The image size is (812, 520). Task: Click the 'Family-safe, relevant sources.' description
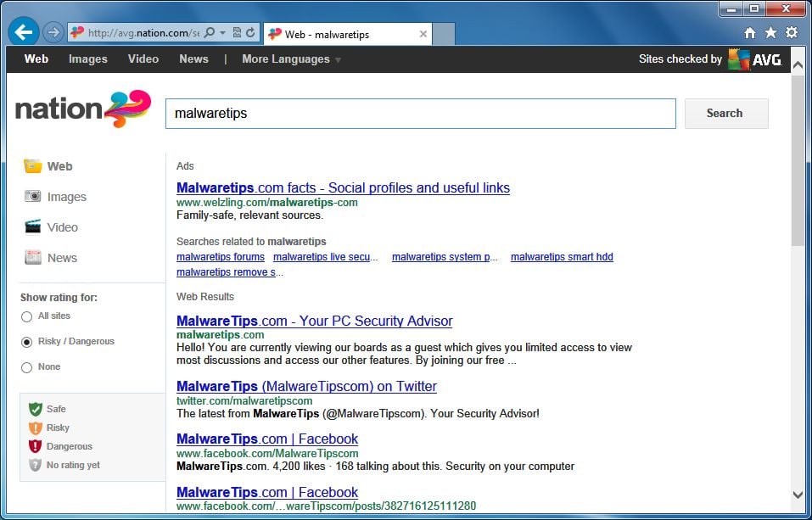[249, 215]
